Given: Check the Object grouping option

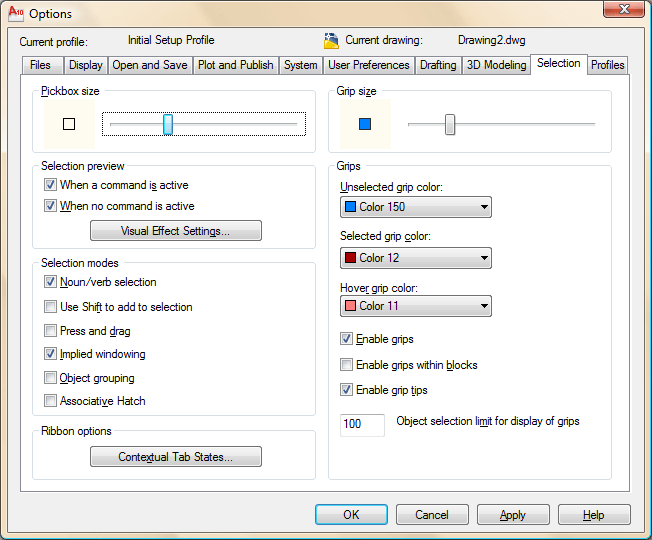Looking at the screenshot, I should tap(51, 378).
